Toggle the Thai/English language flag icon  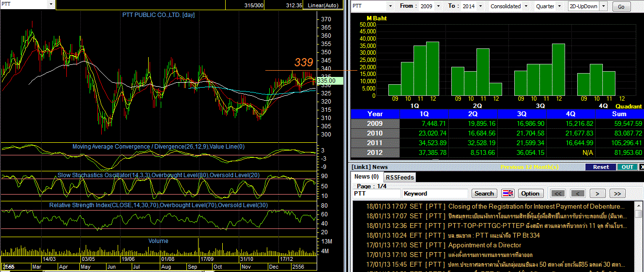pos(507,193)
